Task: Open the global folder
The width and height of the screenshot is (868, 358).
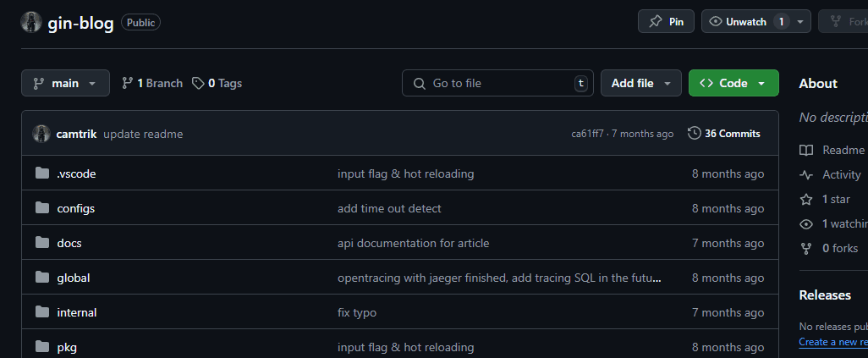Action: click(74, 278)
